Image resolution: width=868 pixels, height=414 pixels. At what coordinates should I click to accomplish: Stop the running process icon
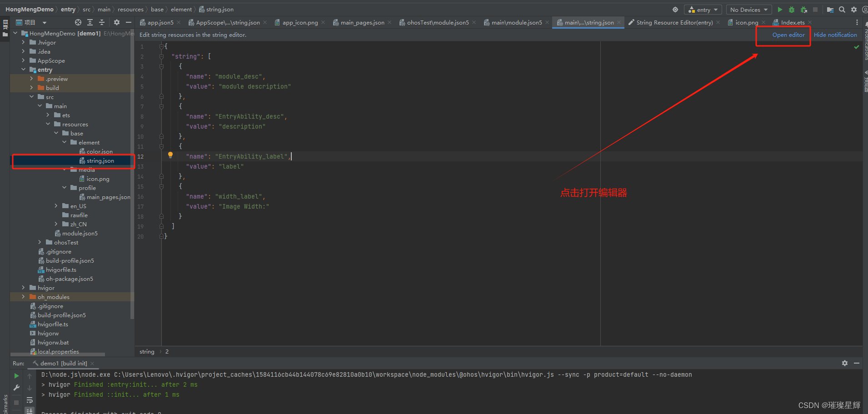click(815, 9)
